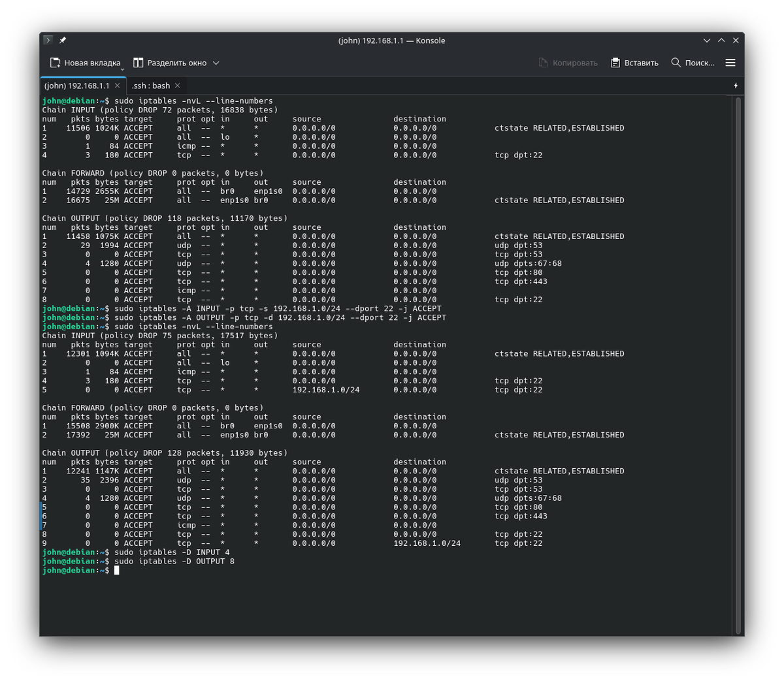
Task: Open the hamburger menu
Action: click(730, 63)
